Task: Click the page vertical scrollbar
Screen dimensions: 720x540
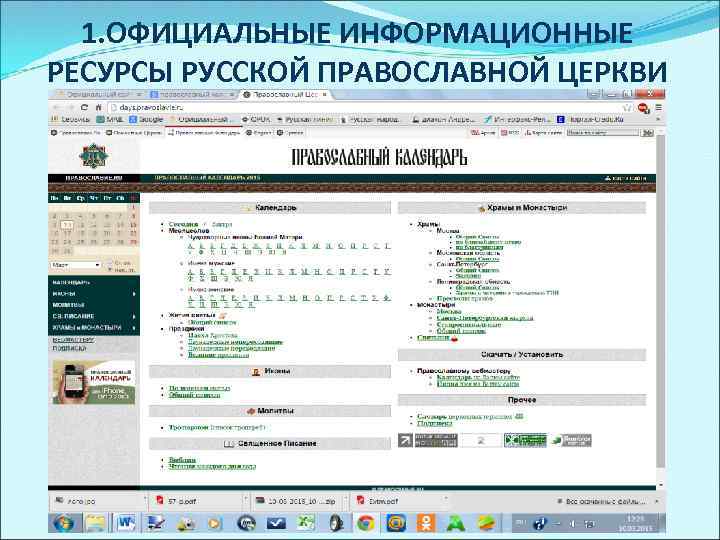Action: (x=661, y=301)
